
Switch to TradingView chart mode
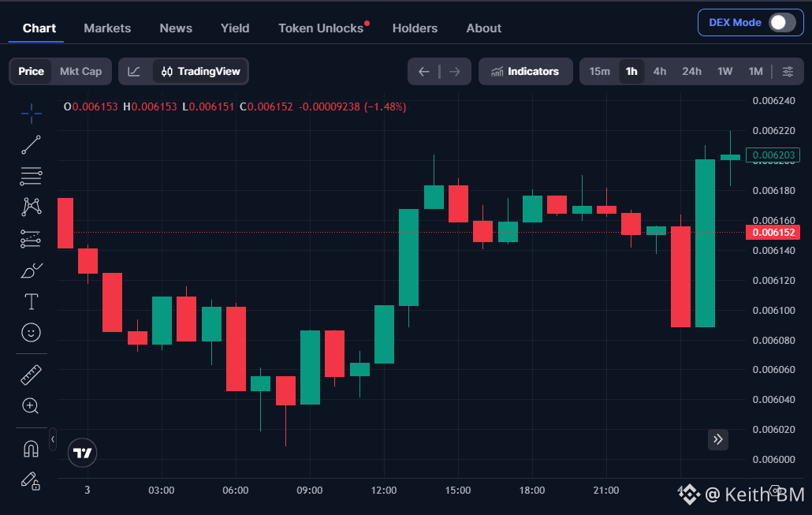(x=200, y=72)
